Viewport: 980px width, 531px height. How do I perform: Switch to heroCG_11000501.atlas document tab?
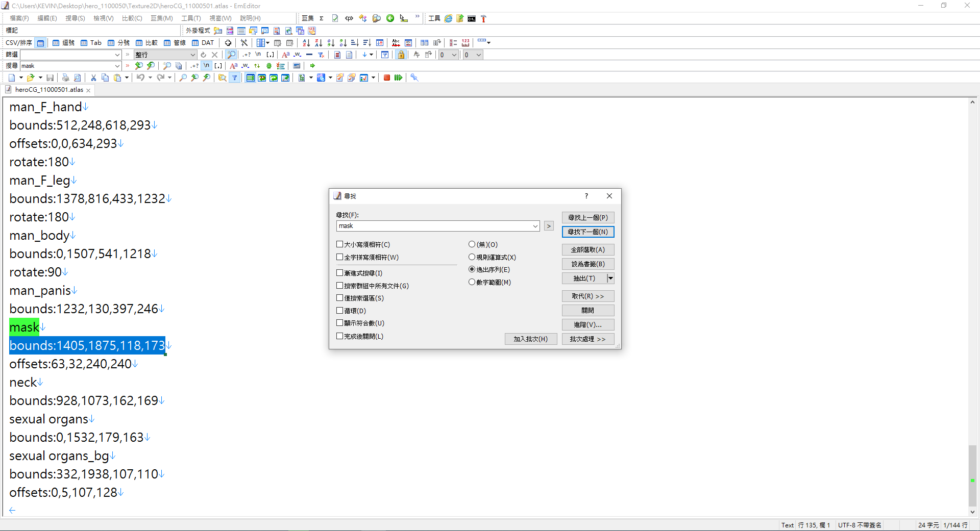point(49,90)
